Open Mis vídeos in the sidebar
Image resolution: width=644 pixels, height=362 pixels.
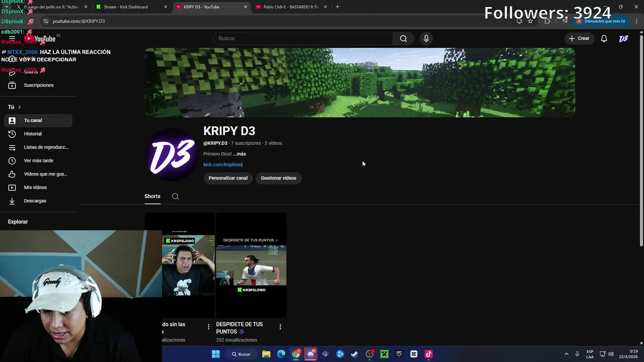[x=38, y=188]
